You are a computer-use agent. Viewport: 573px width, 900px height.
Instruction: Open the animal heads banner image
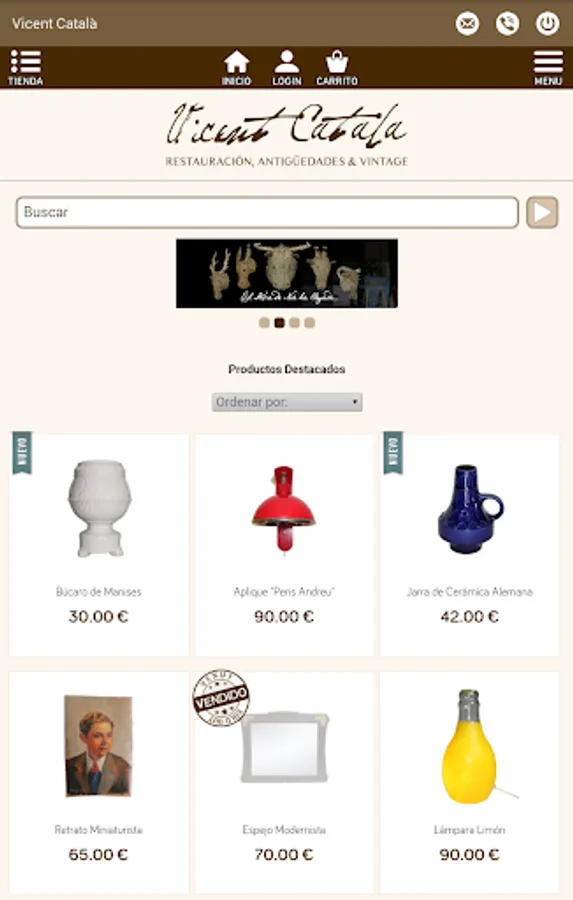[286, 273]
